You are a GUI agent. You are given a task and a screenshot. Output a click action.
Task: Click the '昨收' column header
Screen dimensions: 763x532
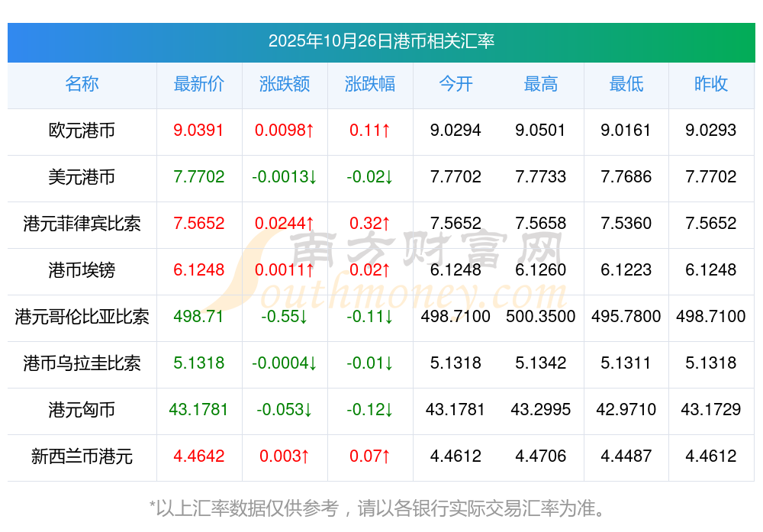pos(711,84)
